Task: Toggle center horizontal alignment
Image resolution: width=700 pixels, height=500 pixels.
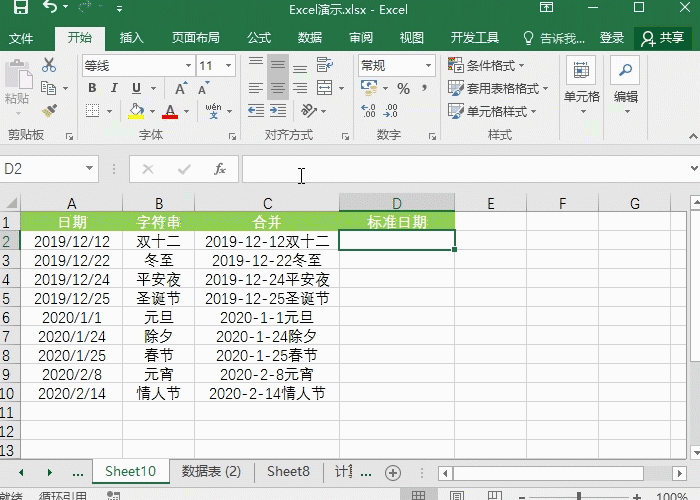Action: point(278,88)
